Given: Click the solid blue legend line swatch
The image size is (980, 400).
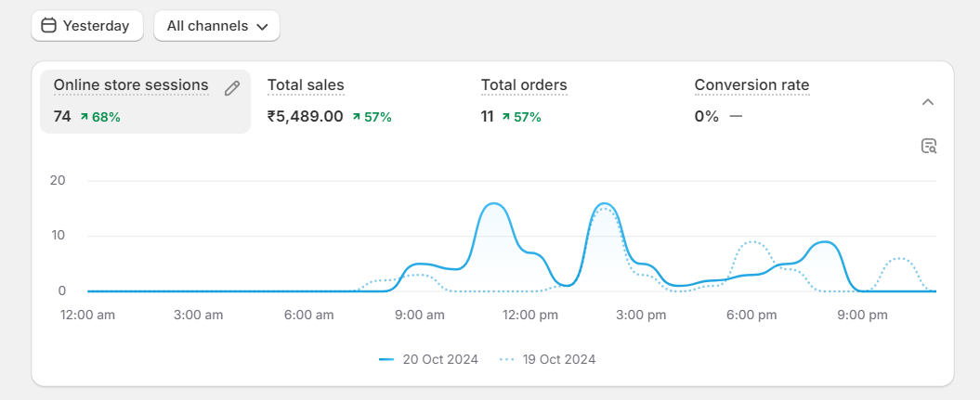Looking at the screenshot, I should point(387,359).
